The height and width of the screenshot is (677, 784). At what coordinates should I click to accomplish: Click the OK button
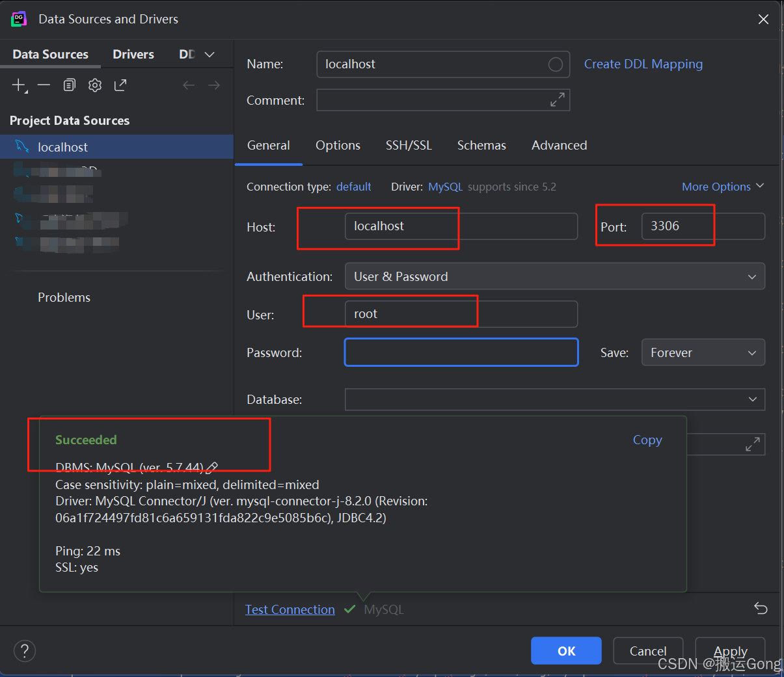pyautogui.click(x=566, y=650)
